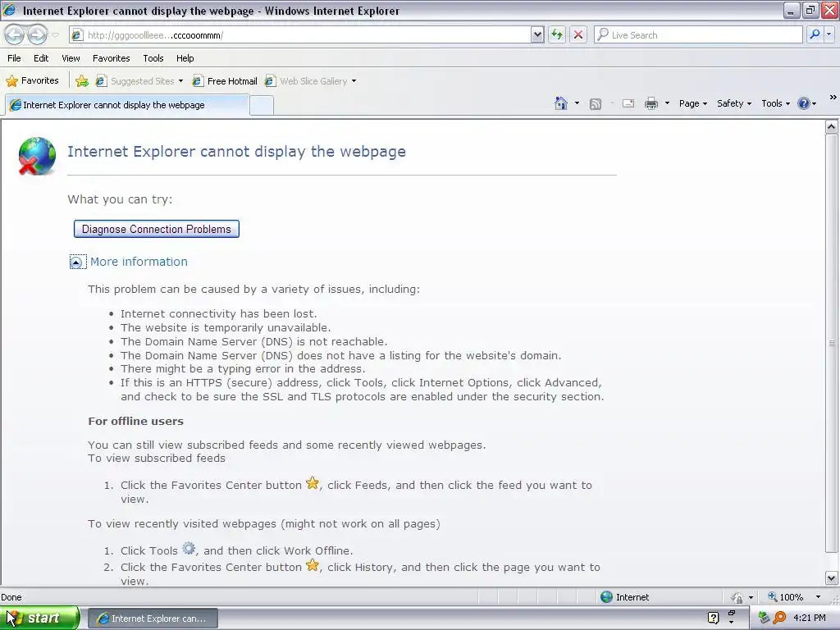Click the IE logo in title bar
The width and height of the screenshot is (840, 630).
[10, 10]
